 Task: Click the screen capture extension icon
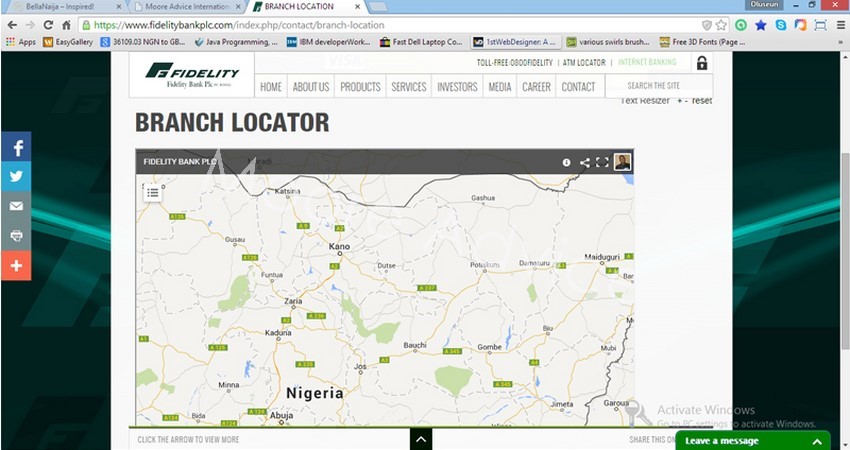(820, 25)
